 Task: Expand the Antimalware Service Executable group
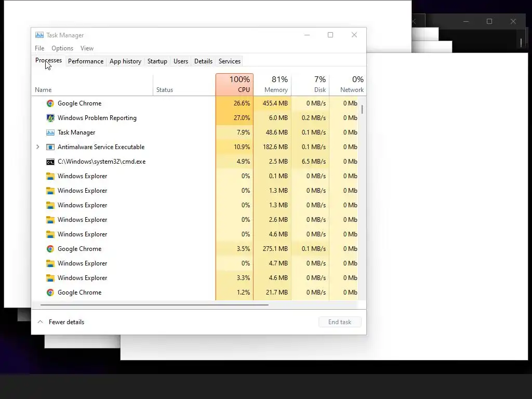(x=37, y=147)
